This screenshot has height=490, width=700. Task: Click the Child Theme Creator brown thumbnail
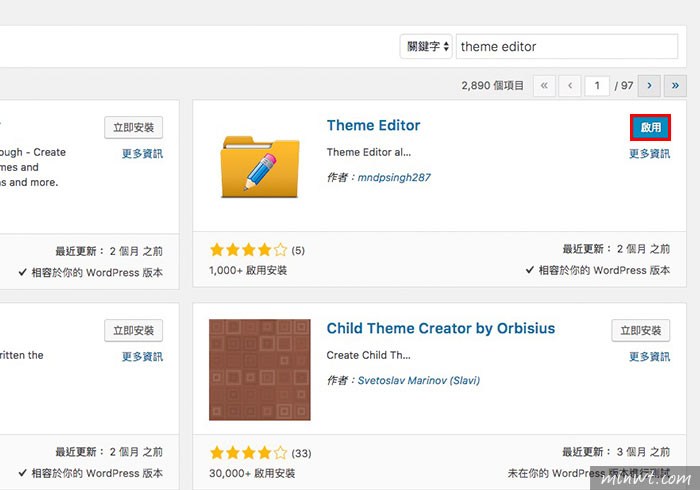(x=260, y=370)
